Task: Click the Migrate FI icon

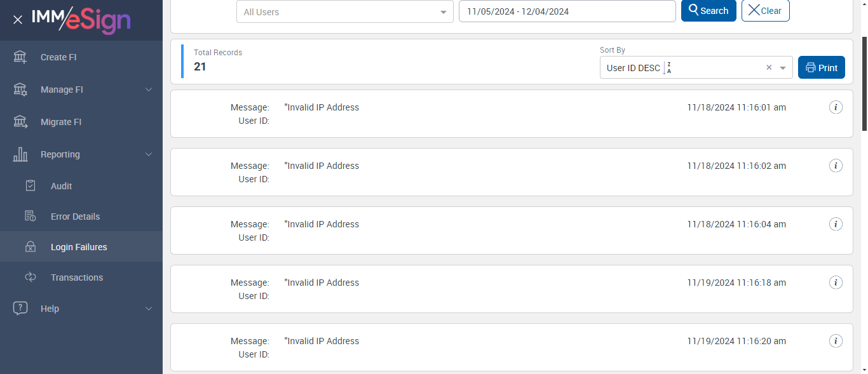Action: (x=20, y=122)
